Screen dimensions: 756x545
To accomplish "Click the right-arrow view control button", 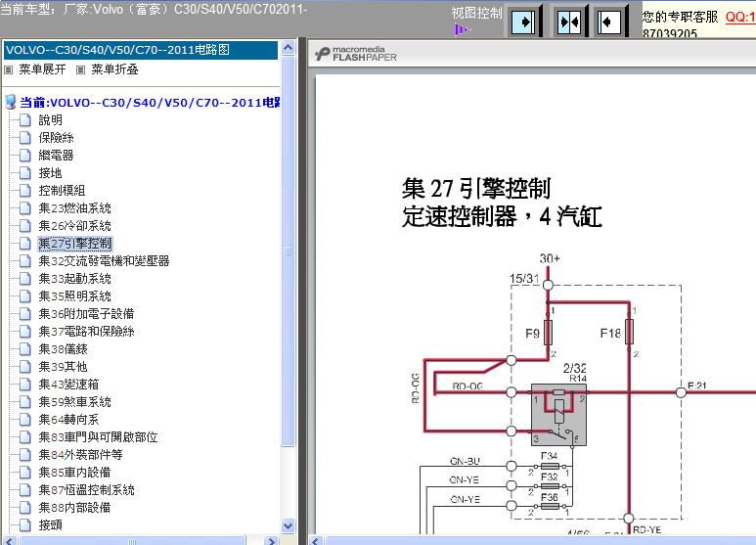I will point(523,22).
